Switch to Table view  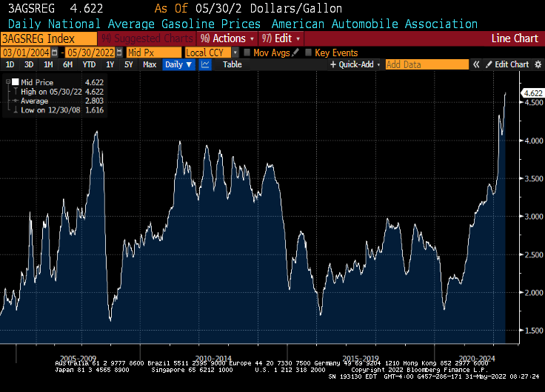[x=232, y=64]
